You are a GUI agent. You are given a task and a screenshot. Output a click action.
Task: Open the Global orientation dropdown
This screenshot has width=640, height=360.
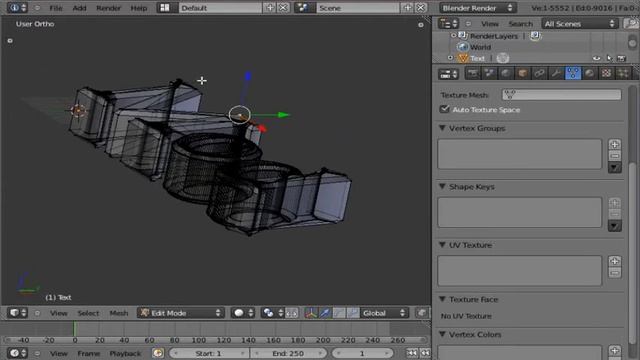pos(383,313)
